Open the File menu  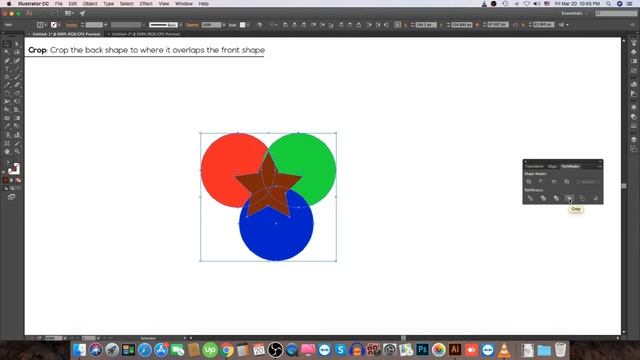pos(59,4)
